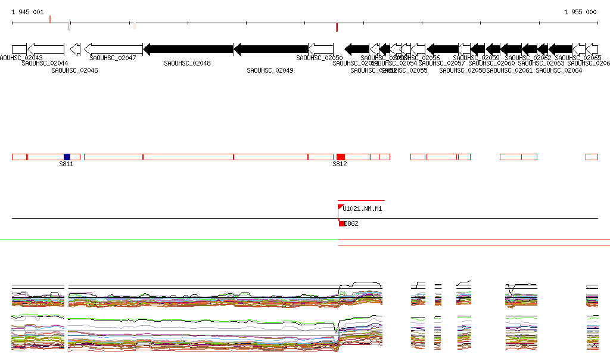Click the black SAOUHSC_02063 gene arrow
Image resolution: width=610 pixels, height=364 pixels.
click(x=543, y=49)
